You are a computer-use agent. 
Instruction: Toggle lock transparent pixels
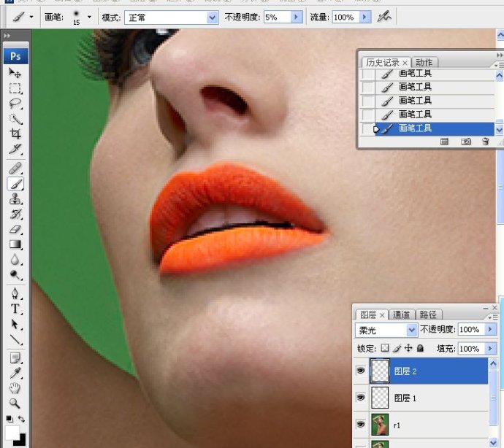click(x=385, y=348)
